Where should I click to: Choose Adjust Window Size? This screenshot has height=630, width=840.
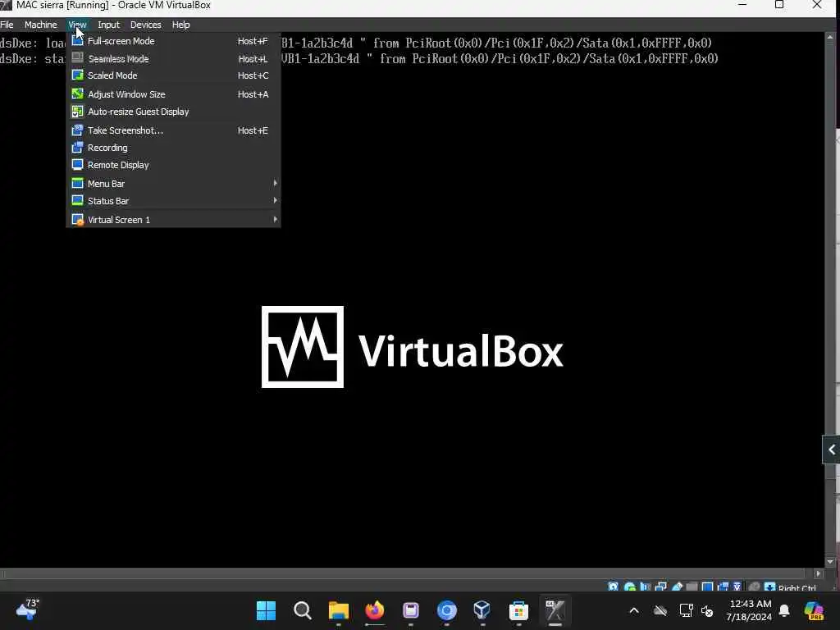(174, 94)
